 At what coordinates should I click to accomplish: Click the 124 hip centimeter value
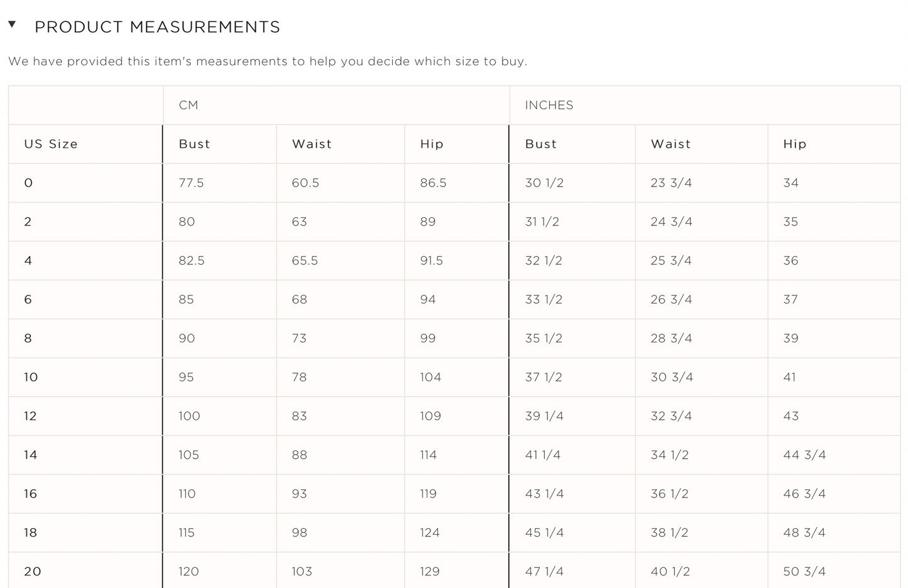click(x=430, y=533)
